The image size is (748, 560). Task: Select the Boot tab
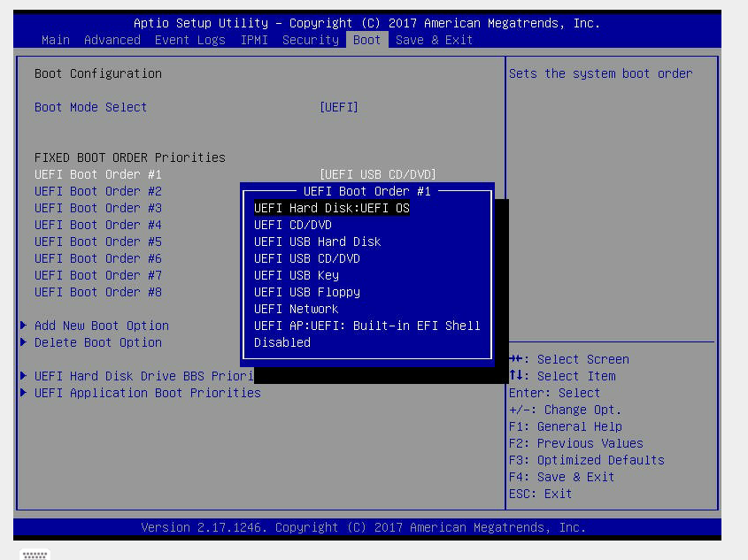click(x=366, y=40)
